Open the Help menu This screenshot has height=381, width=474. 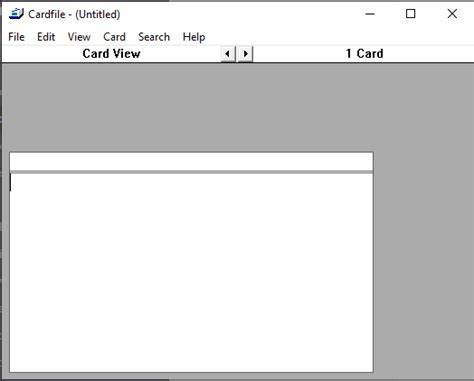[x=194, y=37]
